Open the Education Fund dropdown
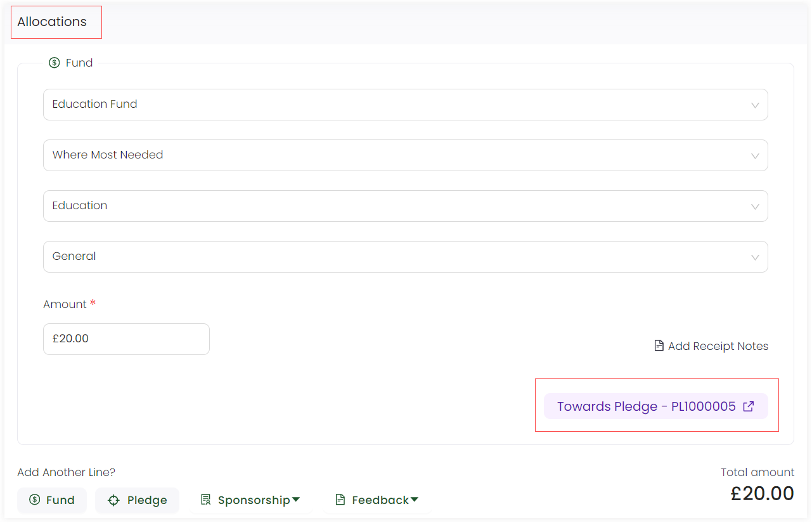812x523 pixels. point(405,105)
